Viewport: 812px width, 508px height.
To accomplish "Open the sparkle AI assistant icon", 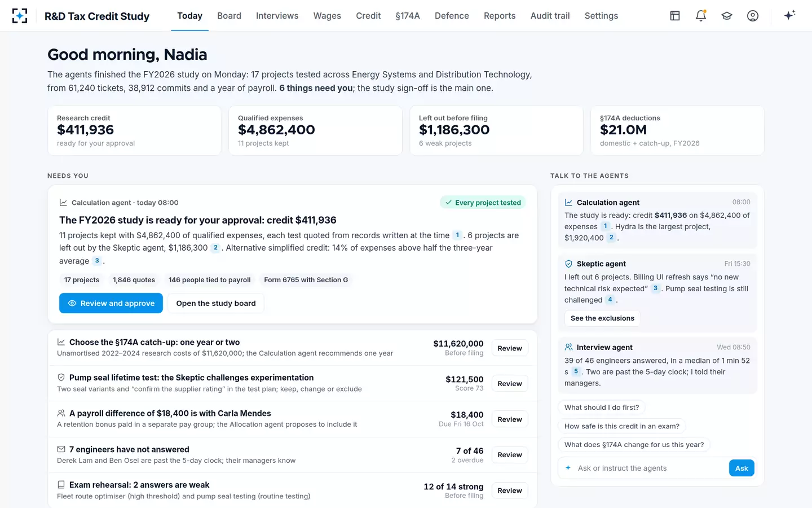I will (789, 15).
